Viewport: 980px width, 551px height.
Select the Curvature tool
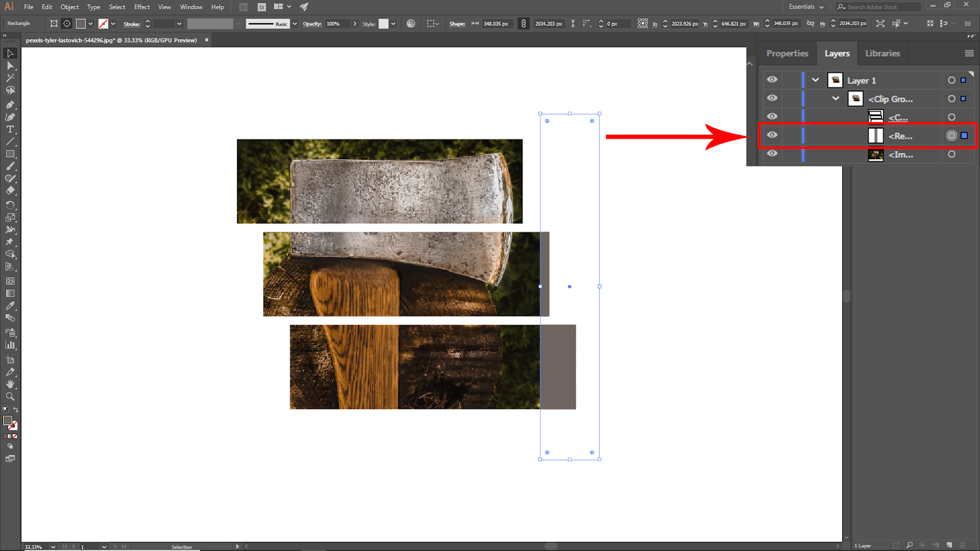click(10, 117)
